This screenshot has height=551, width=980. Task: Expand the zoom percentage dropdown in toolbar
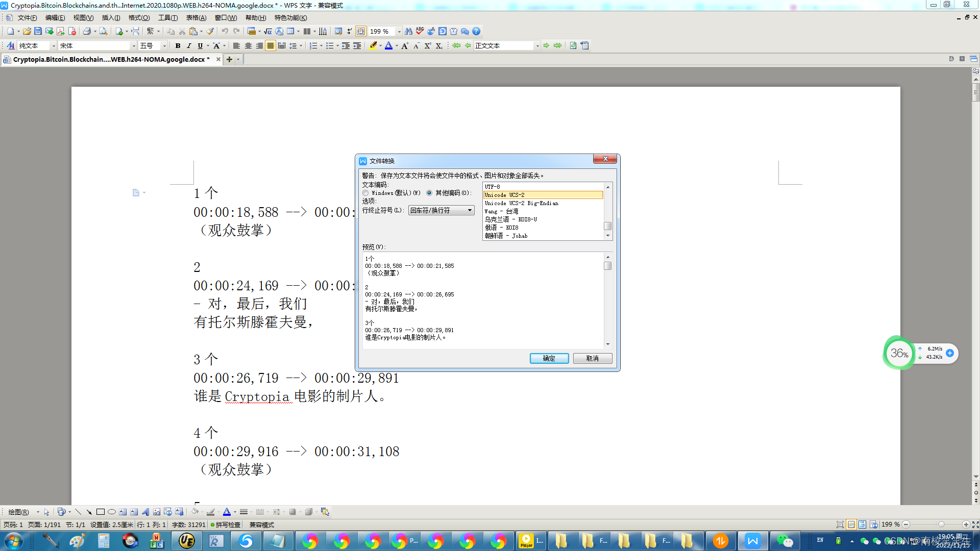[x=399, y=31]
